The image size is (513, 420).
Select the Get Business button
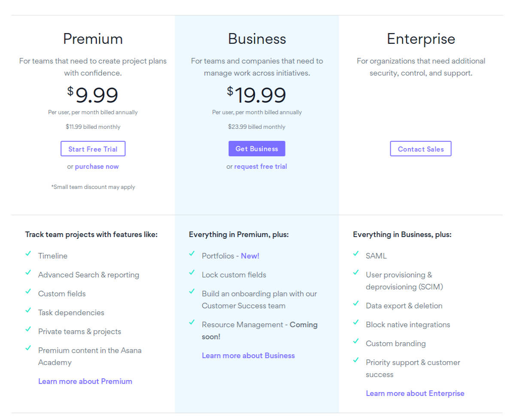(257, 148)
